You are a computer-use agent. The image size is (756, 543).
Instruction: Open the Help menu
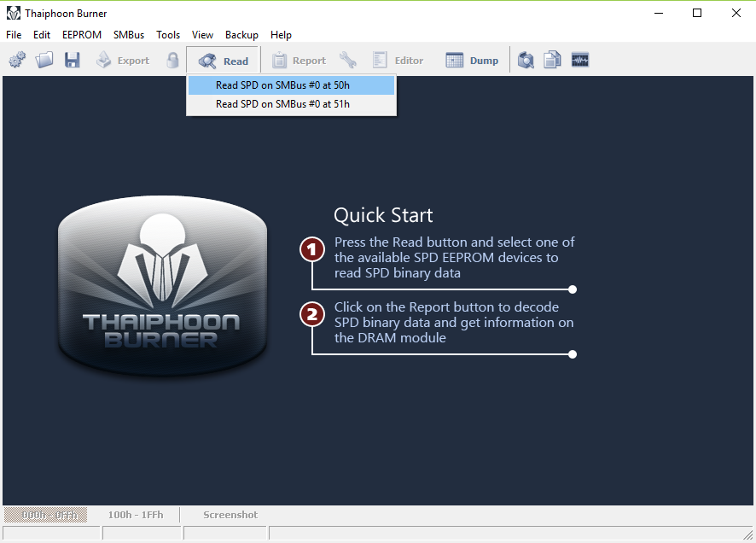coord(281,35)
